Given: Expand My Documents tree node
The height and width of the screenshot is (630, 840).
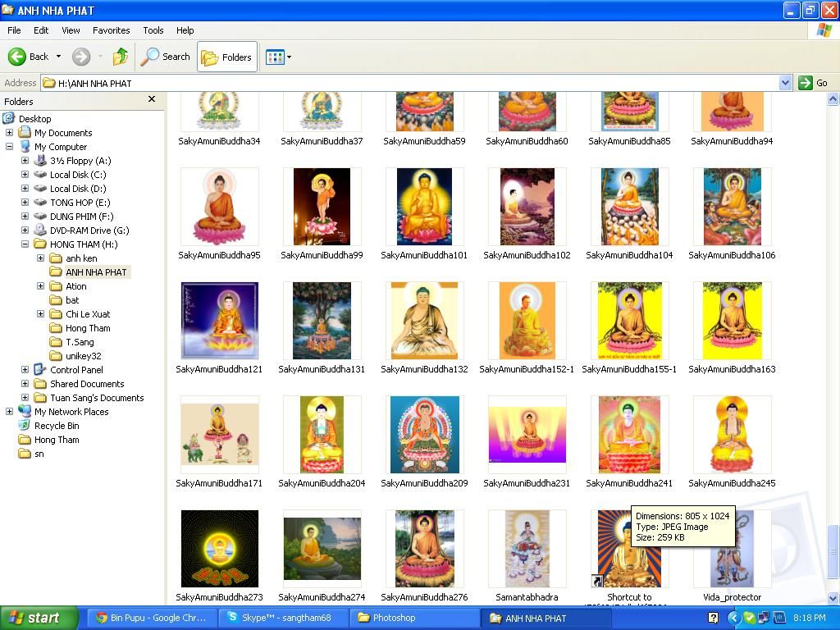Looking at the screenshot, I should click(9, 132).
